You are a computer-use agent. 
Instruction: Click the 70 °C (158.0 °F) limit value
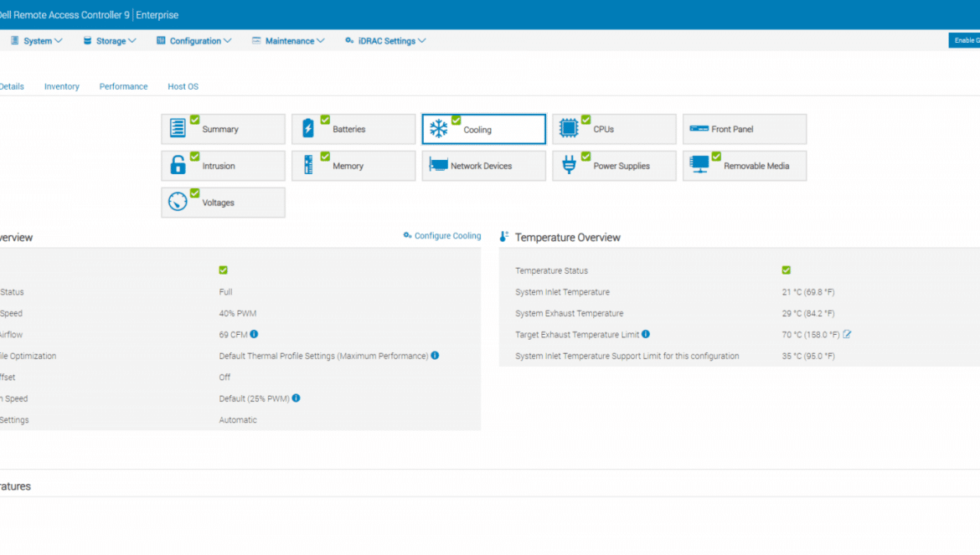[811, 335]
